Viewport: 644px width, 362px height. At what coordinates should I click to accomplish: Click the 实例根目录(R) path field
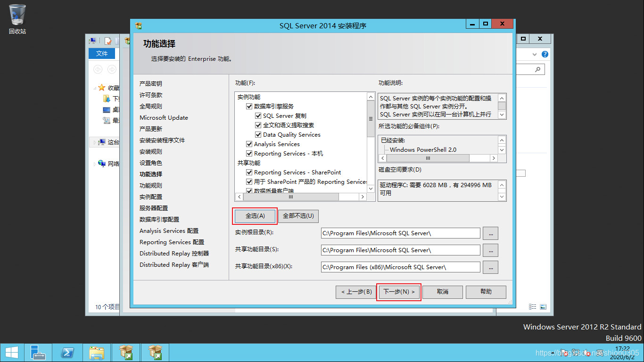[401, 233]
